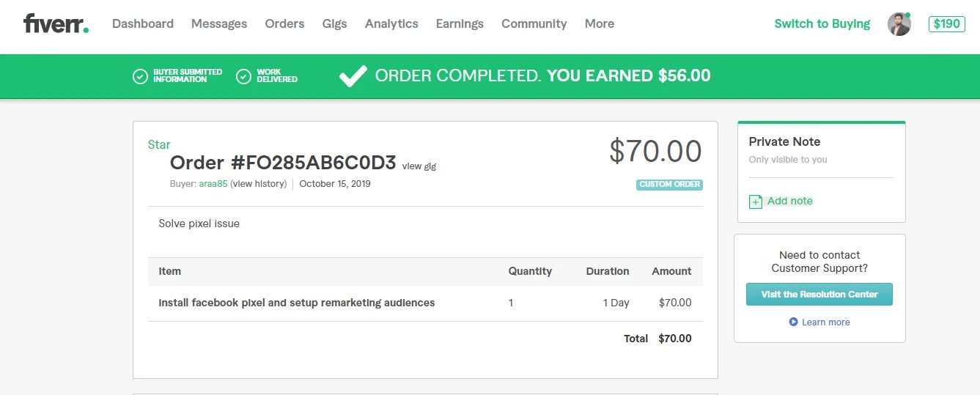This screenshot has height=395, width=980.
Task: Click the large Order Completed checkmark
Action: pyautogui.click(x=353, y=76)
